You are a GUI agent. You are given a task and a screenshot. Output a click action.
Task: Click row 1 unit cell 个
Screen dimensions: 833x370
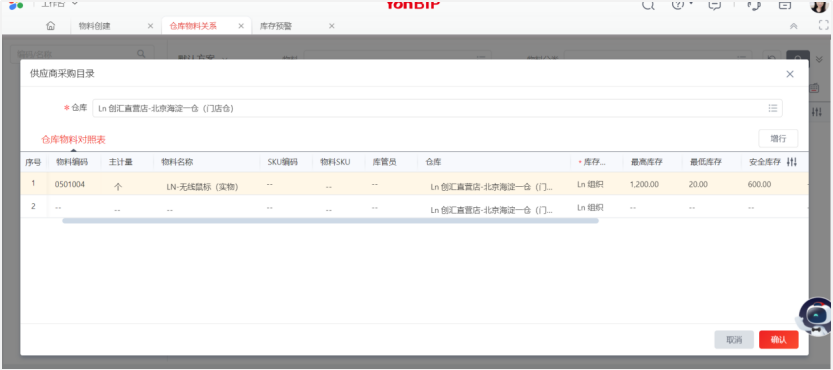pos(117,187)
